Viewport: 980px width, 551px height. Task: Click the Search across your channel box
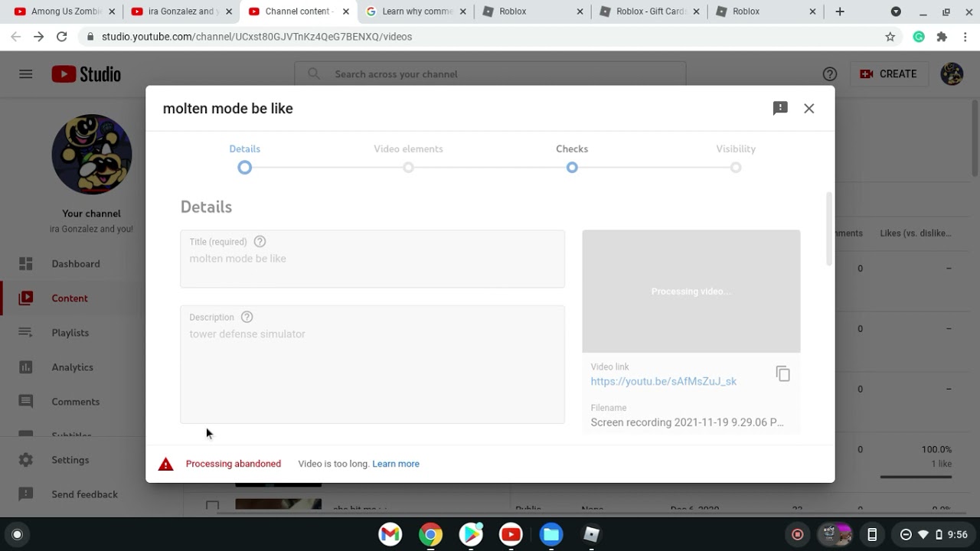click(x=490, y=74)
